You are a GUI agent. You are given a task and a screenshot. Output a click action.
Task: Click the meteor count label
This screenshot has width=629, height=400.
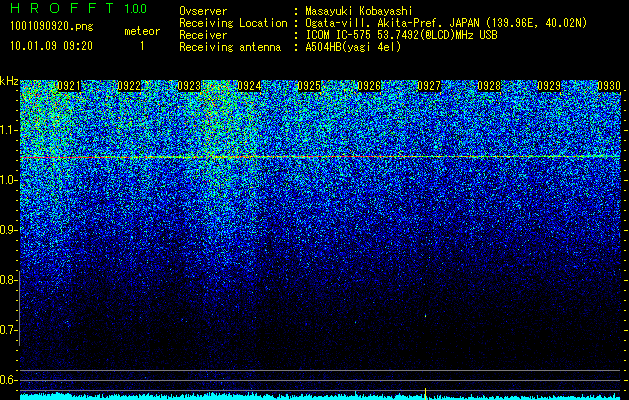(142, 31)
